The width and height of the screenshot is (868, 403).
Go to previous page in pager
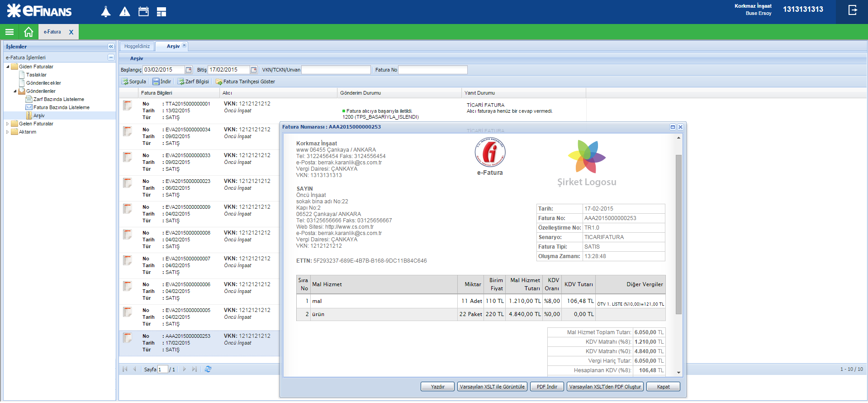[x=135, y=369]
